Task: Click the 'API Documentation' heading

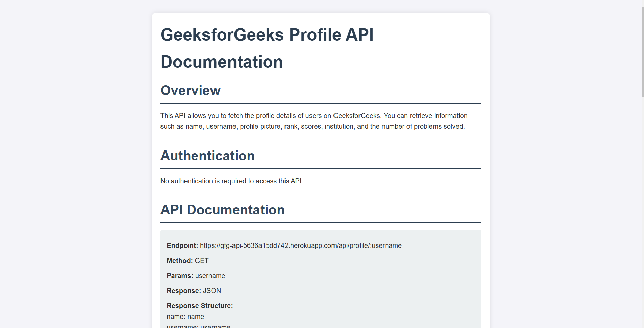Action: point(222,210)
